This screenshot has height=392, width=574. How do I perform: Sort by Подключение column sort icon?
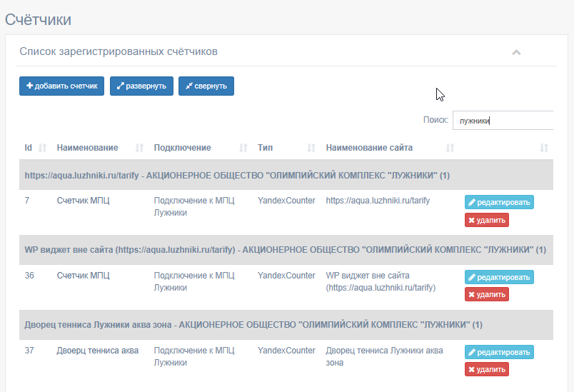point(243,148)
